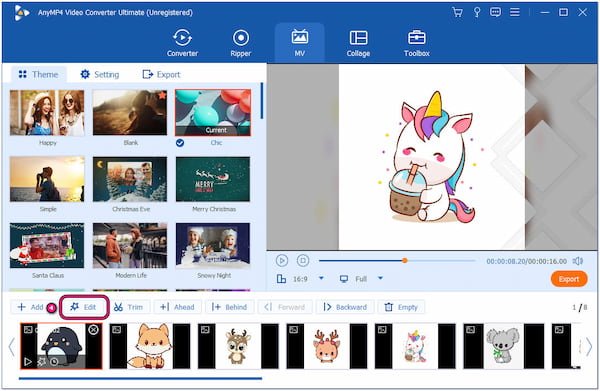Play the penguin clip via play icon

(x=28, y=362)
